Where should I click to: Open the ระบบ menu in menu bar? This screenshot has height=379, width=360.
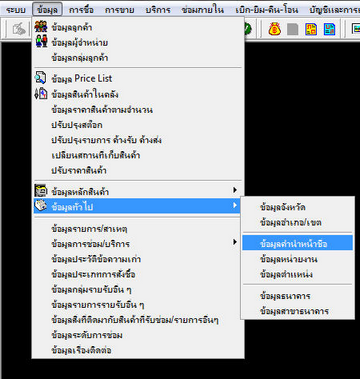(16, 10)
